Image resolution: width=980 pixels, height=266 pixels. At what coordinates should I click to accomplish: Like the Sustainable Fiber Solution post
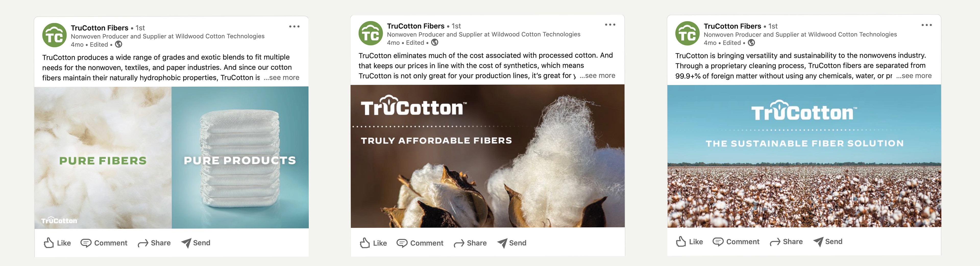pyautogui.click(x=689, y=242)
